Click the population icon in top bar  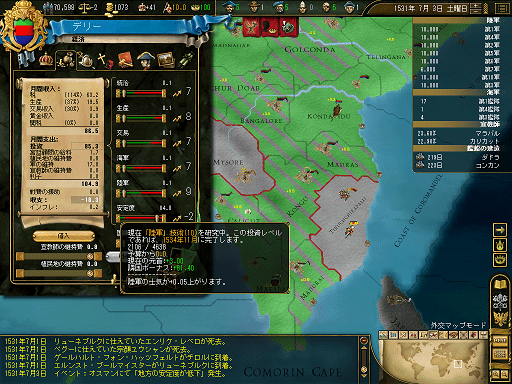(x=48, y=7)
